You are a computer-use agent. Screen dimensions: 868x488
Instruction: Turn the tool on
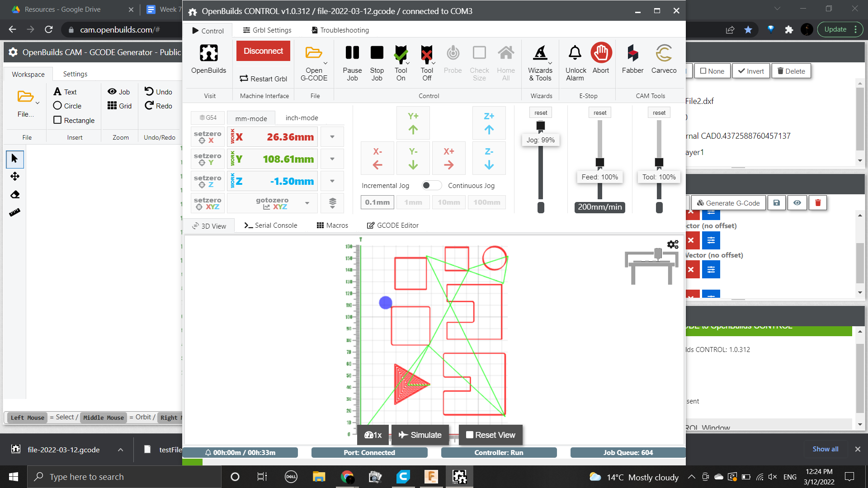[401, 62]
